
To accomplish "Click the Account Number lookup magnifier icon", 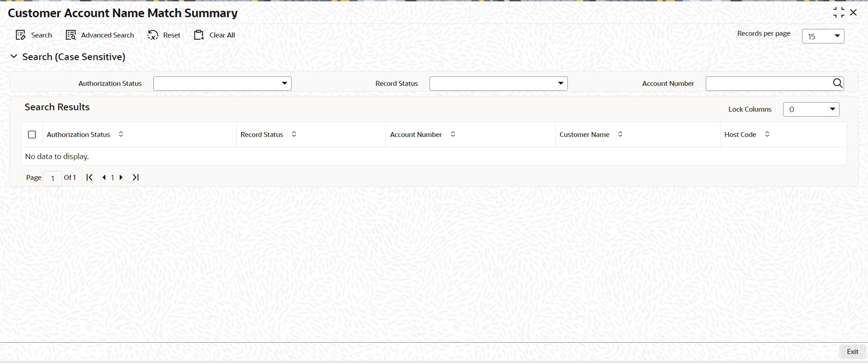I will (x=838, y=83).
